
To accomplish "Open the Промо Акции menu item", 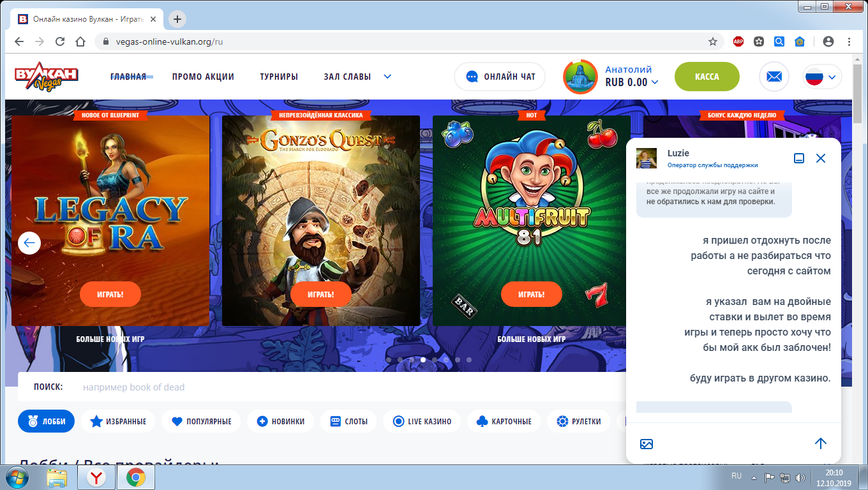I will [203, 77].
